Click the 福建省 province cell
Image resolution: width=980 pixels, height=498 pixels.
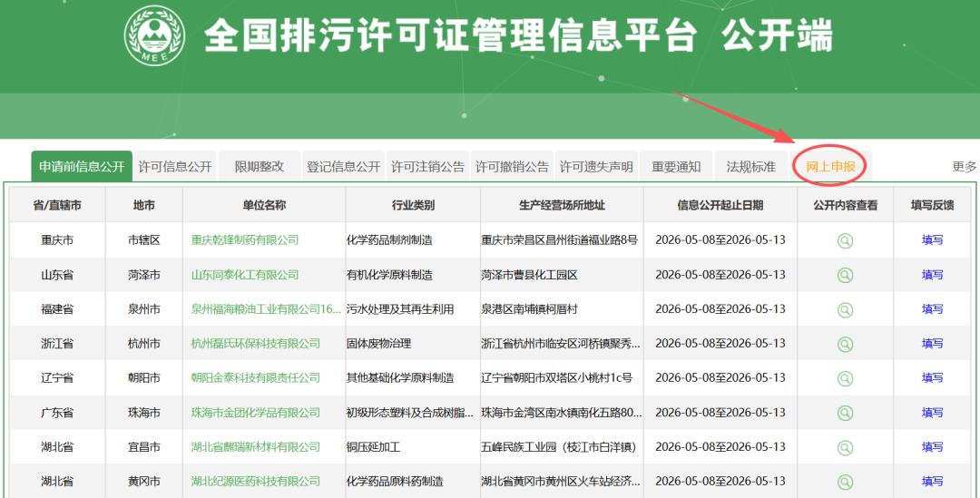pos(57,308)
